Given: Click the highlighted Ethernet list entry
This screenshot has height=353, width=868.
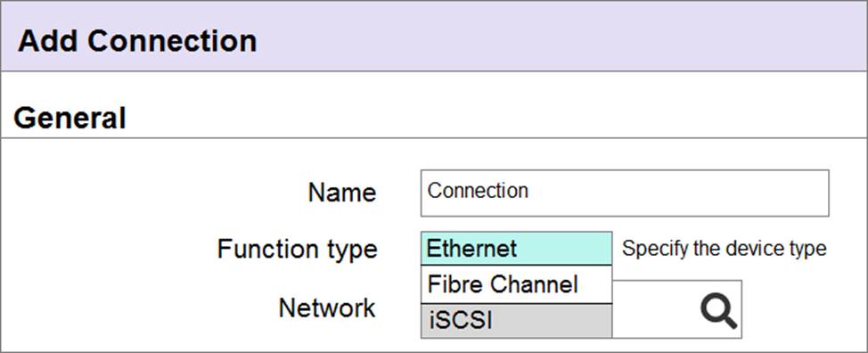Looking at the screenshot, I should [517, 249].
